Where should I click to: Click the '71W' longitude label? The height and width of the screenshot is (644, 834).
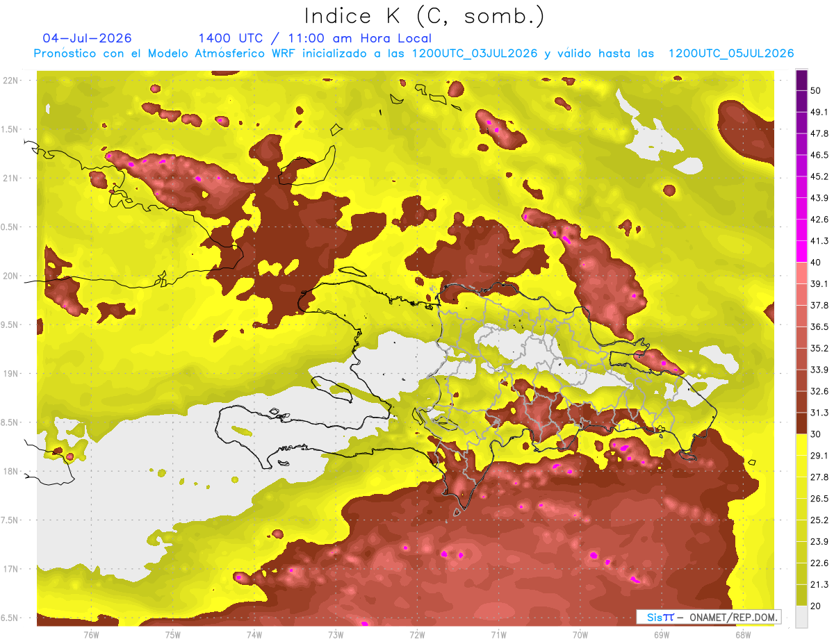(x=498, y=635)
